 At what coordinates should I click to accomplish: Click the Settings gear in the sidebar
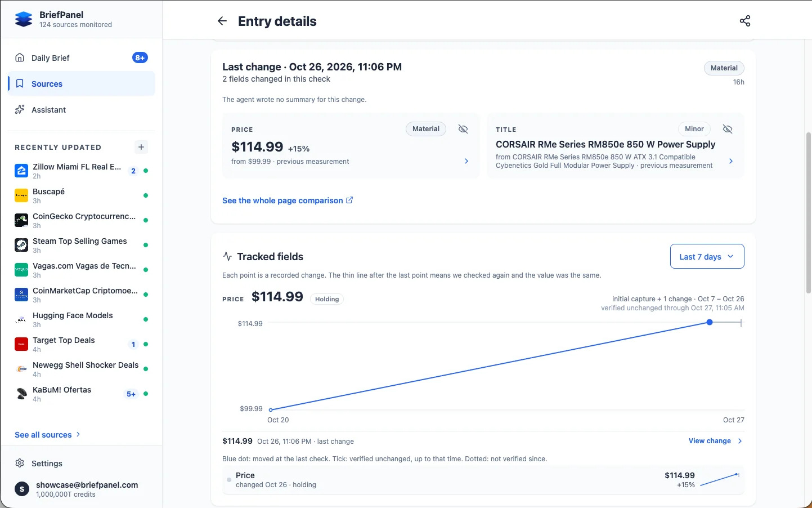[x=20, y=463]
